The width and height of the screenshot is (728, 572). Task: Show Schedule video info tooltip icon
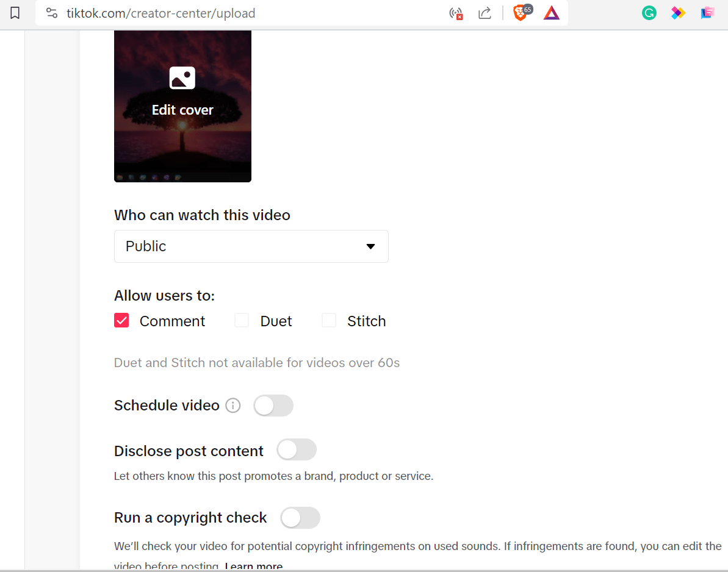tap(233, 406)
